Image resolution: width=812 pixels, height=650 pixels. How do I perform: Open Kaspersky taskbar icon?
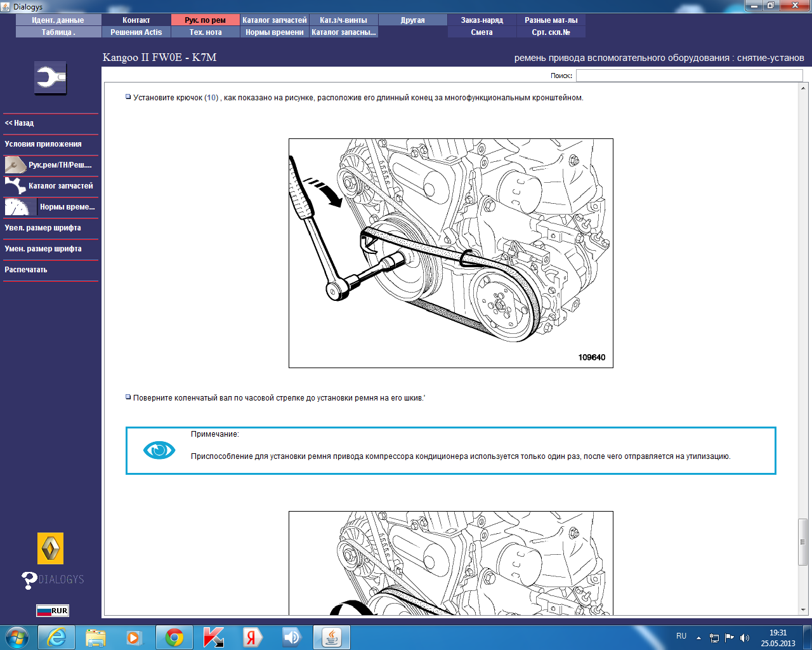214,637
